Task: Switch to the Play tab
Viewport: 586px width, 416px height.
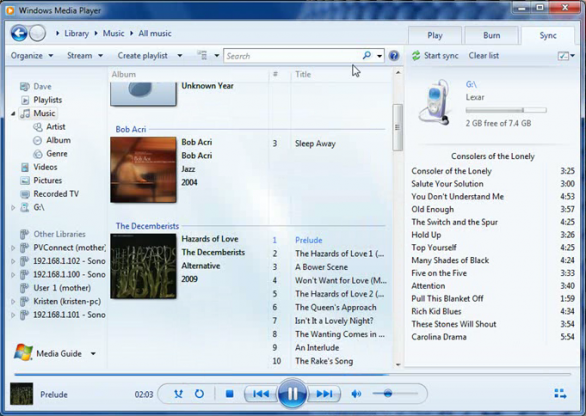Action: (435, 36)
